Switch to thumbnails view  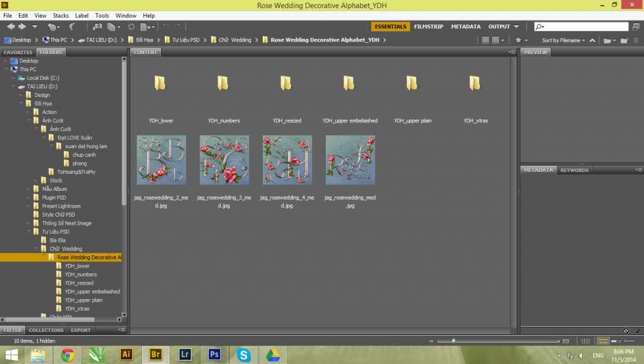point(602,341)
